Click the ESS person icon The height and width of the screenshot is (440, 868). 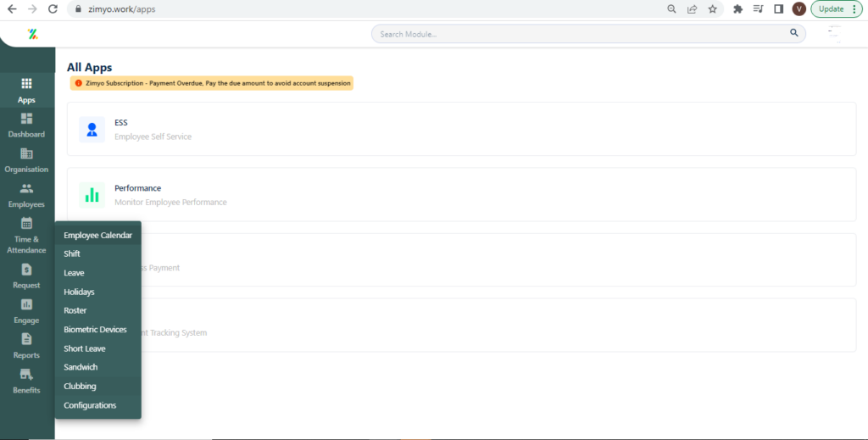[92, 130]
